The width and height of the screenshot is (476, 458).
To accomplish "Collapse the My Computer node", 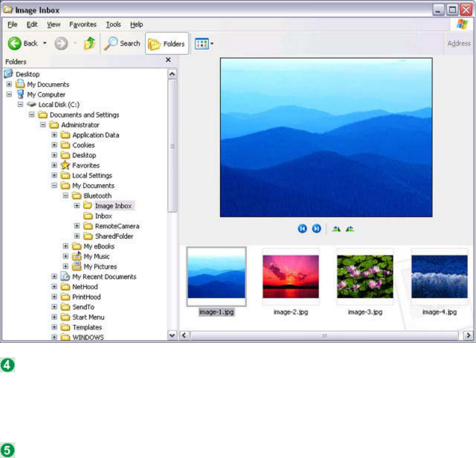I will coord(9,94).
